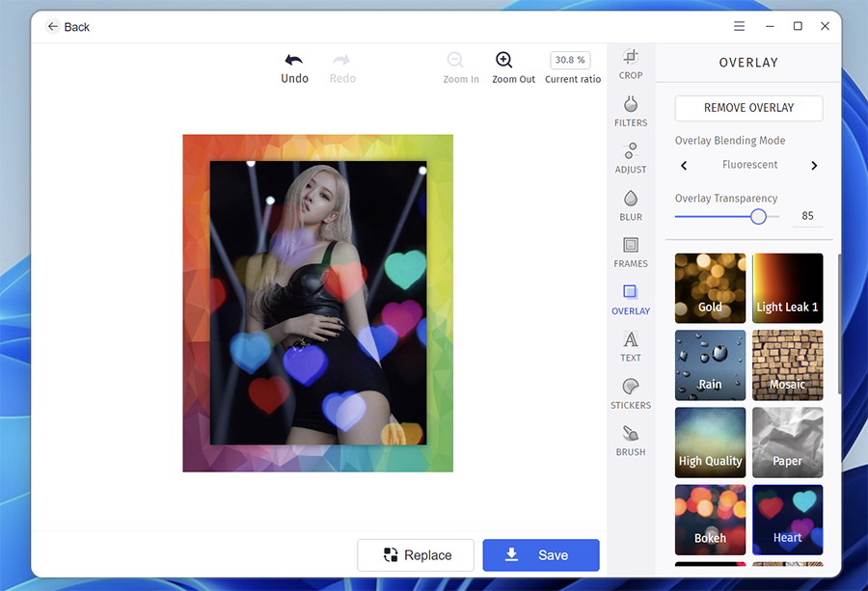Open the hamburger menu in title bar
Screen dimensions: 868x591
pyautogui.click(x=739, y=26)
